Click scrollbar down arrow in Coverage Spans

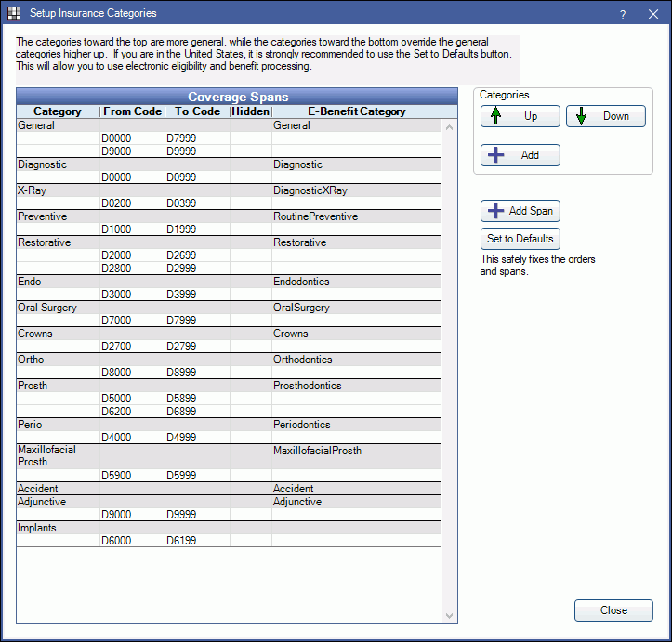pyautogui.click(x=449, y=616)
